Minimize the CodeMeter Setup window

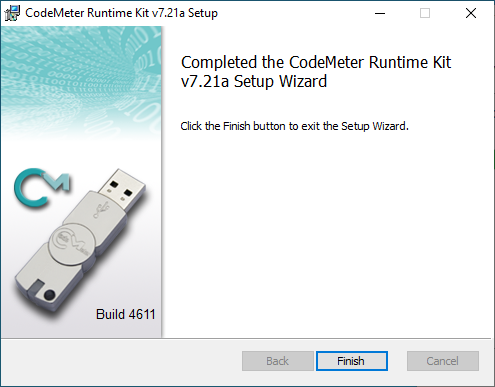pyautogui.click(x=380, y=13)
